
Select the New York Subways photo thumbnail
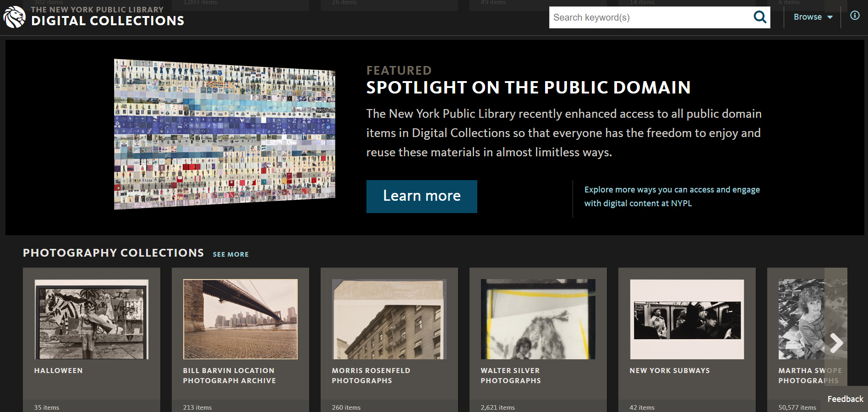tap(687, 319)
